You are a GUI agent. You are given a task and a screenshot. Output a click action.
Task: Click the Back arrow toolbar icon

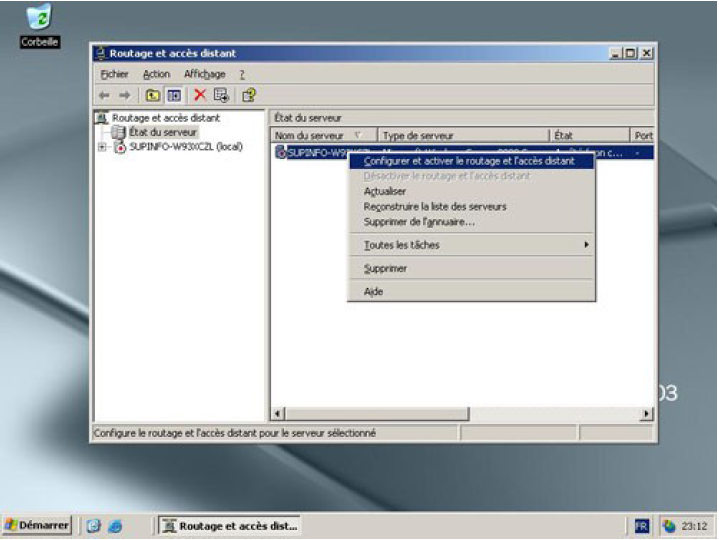pyautogui.click(x=104, y=95)
